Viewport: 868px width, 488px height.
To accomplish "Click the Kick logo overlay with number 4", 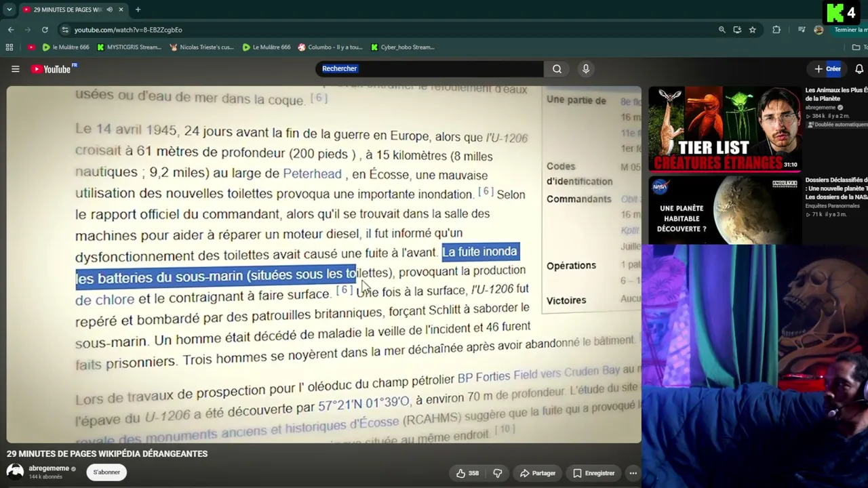I will point(842,14).
